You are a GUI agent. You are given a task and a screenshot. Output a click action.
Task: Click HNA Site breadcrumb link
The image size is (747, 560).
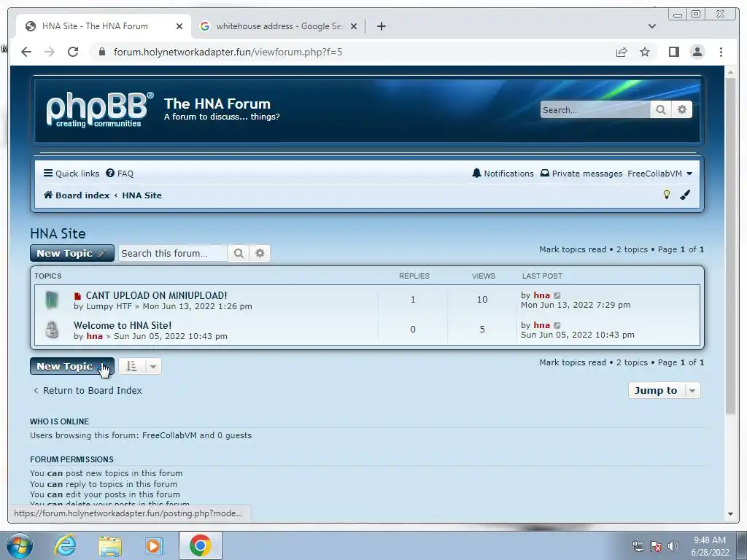coord(142,195)
